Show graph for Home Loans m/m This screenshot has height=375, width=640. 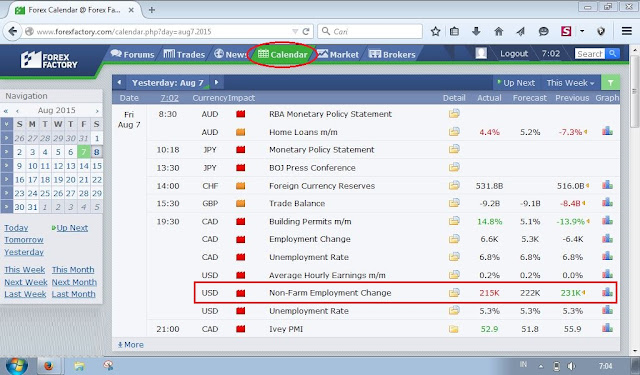tap(607, 131)
